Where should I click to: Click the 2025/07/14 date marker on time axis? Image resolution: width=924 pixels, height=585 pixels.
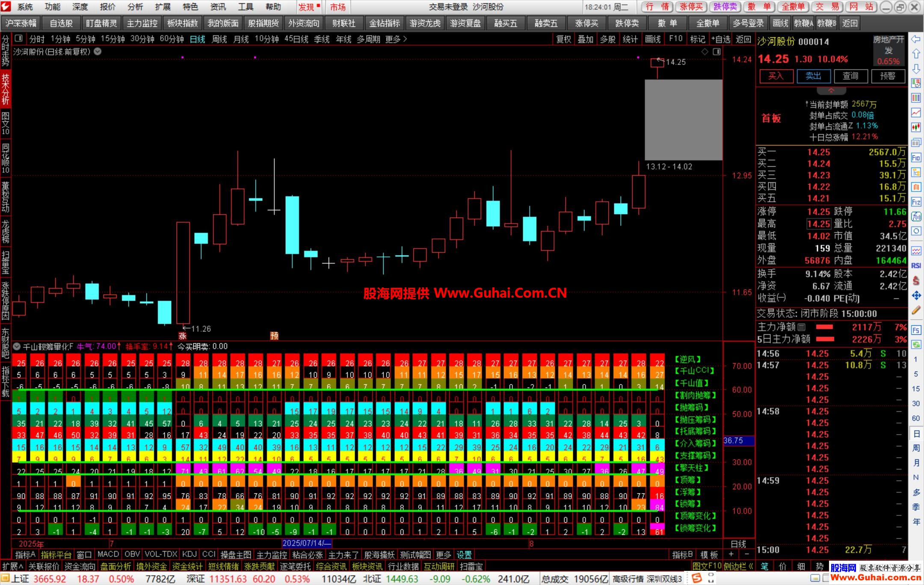tap(307, 543)
